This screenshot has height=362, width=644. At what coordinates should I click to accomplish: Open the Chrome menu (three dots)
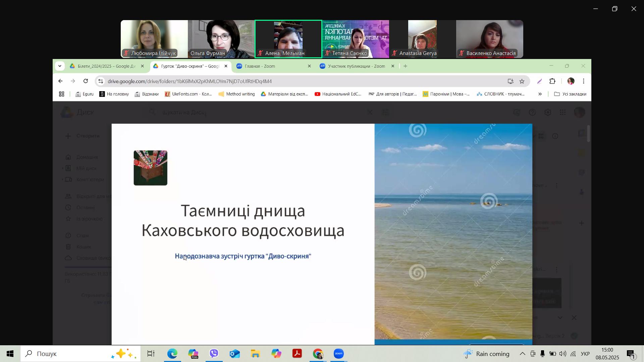[583, 81]
